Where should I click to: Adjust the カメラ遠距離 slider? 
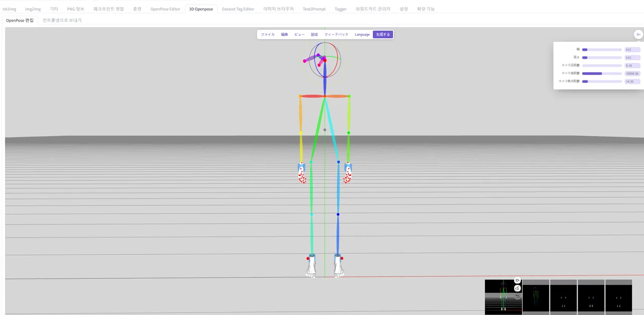(x=602, y=73)
